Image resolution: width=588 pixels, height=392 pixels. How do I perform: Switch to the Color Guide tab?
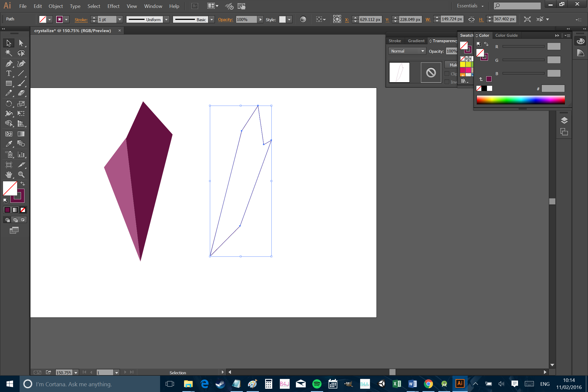(506, 35)
